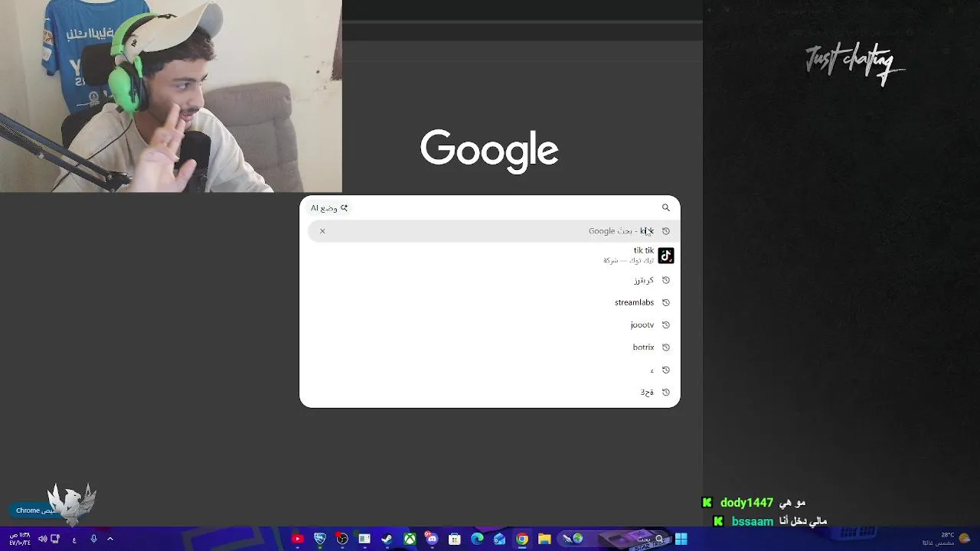
Task: Expand the hidden system tray icons chevron
Action: (110, 539)
